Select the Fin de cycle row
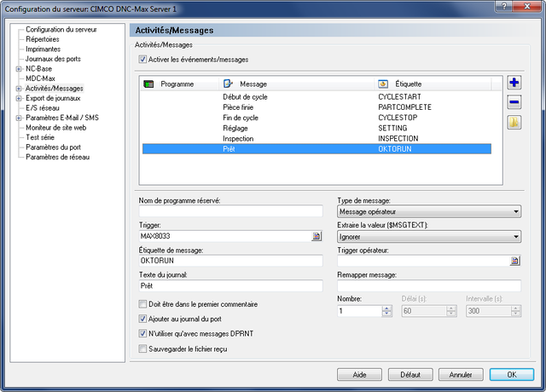The image size is (546, 392). tap(317, 118)
